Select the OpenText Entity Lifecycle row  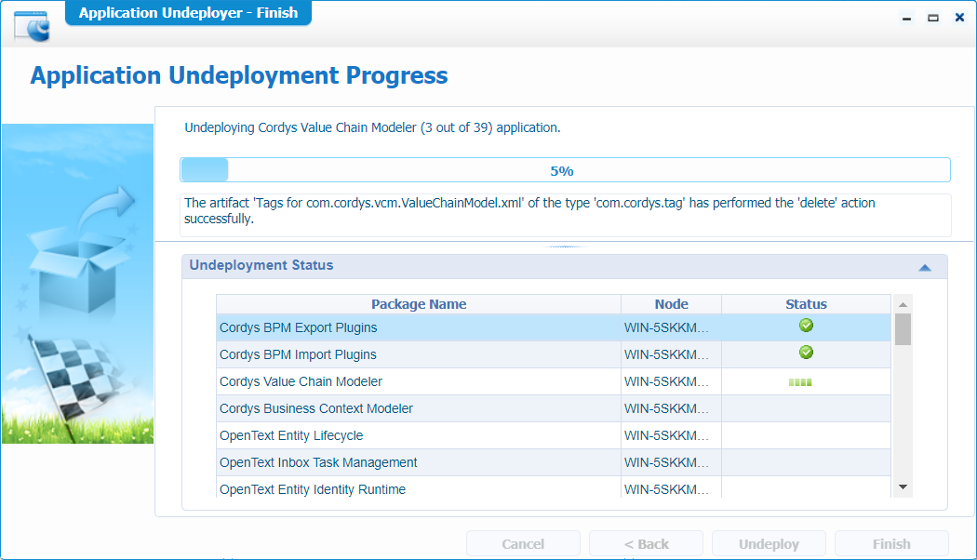(554, 435)
